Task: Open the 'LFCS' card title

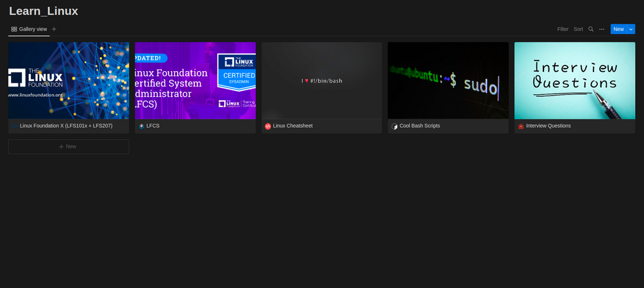Action: (x=153, y=126)
